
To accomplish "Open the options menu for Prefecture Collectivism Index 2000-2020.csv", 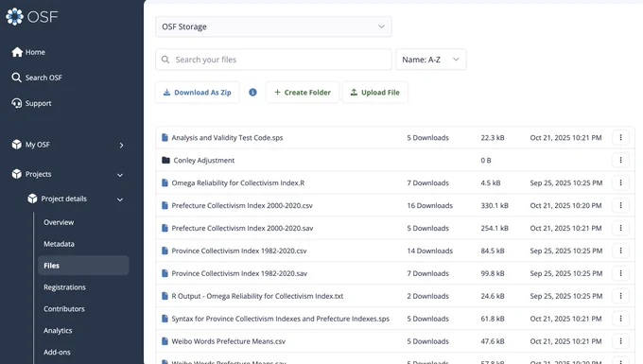I will click(x=620, y=205).
